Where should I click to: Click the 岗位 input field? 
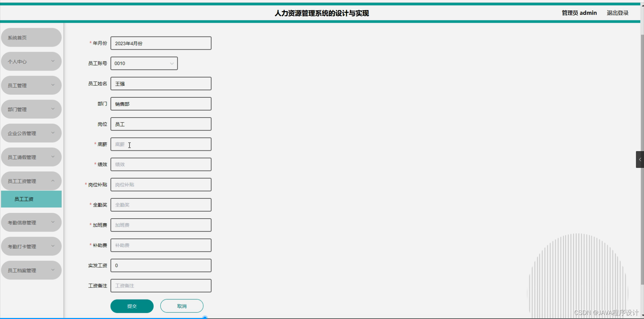(161, 124)
